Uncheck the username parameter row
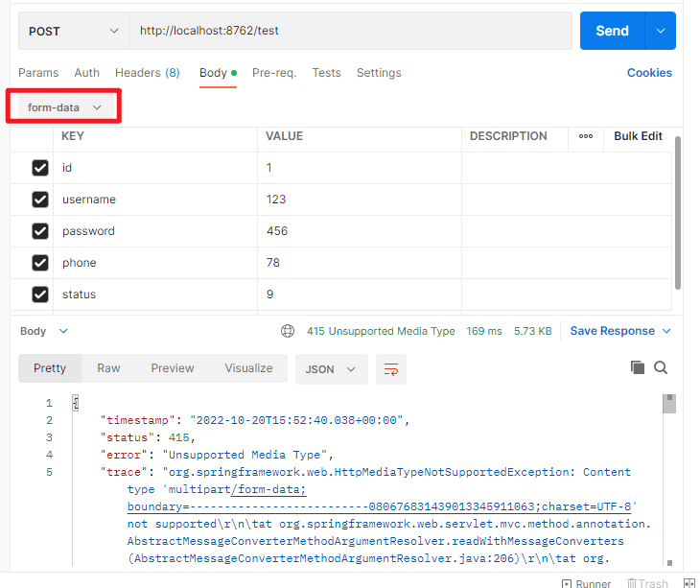Viewport: 700px width, 588px height. point(40,200)
